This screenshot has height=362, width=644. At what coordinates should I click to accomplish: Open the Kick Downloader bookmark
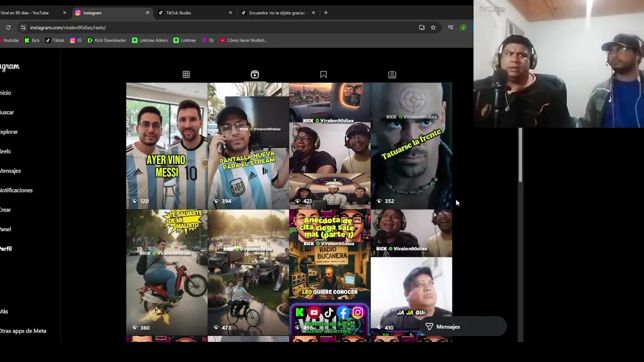click(x=107, y=40)
